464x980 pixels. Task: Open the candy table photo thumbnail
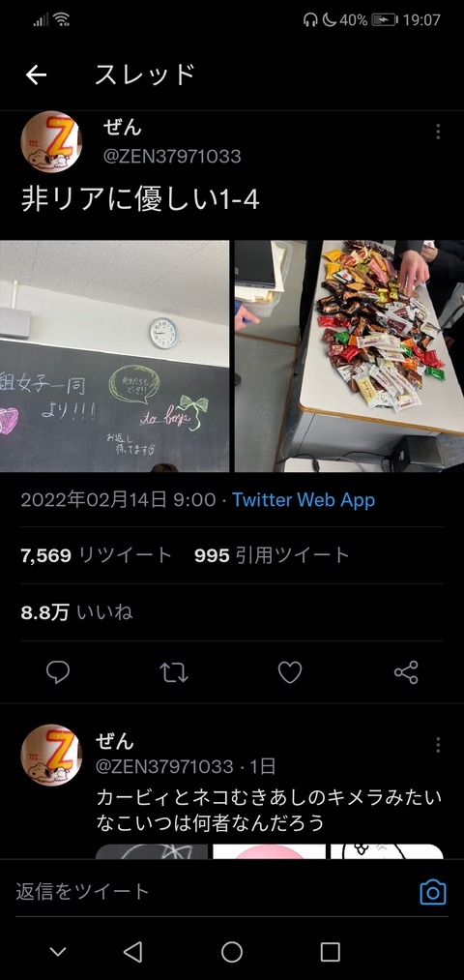(x=350, y=356)
